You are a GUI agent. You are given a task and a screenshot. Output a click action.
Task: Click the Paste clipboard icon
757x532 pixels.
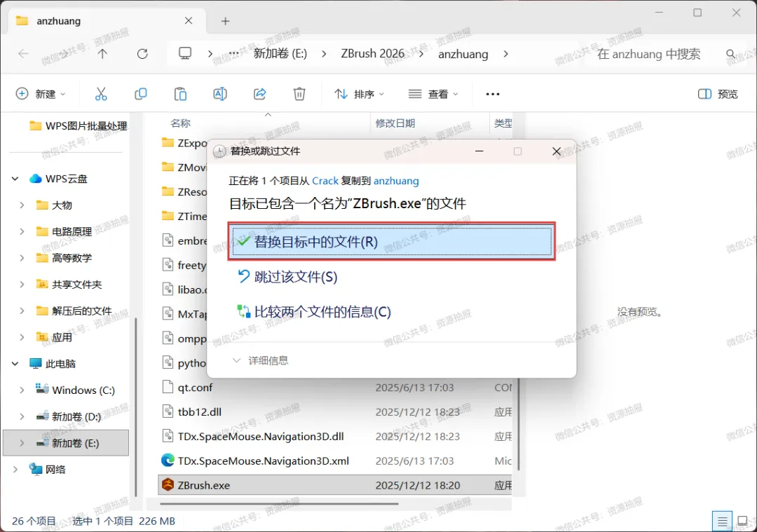coord(180,94)
